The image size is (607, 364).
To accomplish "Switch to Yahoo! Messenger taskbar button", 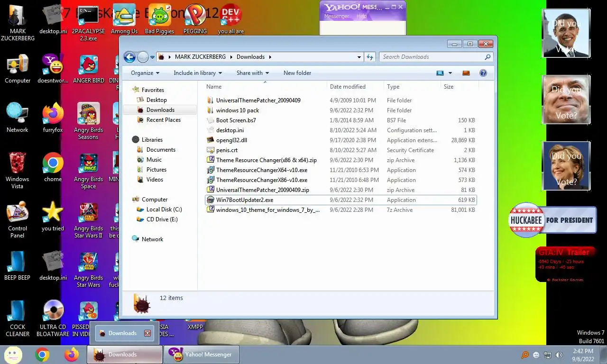I will click(x=201, y=355).
